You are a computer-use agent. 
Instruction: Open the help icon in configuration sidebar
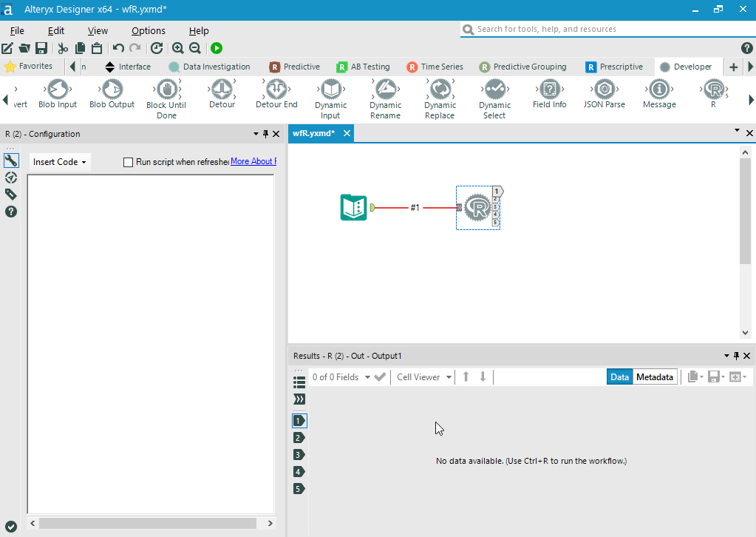tap(11, 212)
